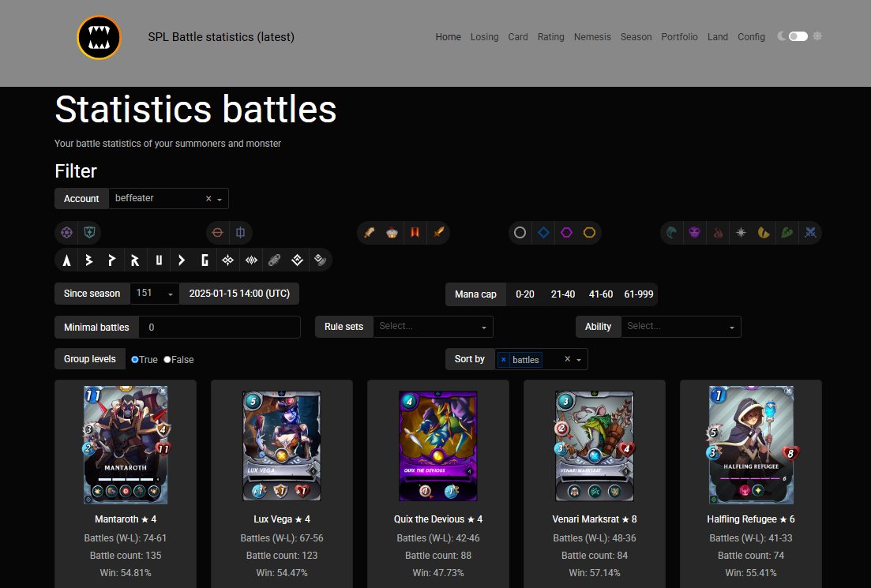Remove the 'battles' sort tag

pos(503,360)
